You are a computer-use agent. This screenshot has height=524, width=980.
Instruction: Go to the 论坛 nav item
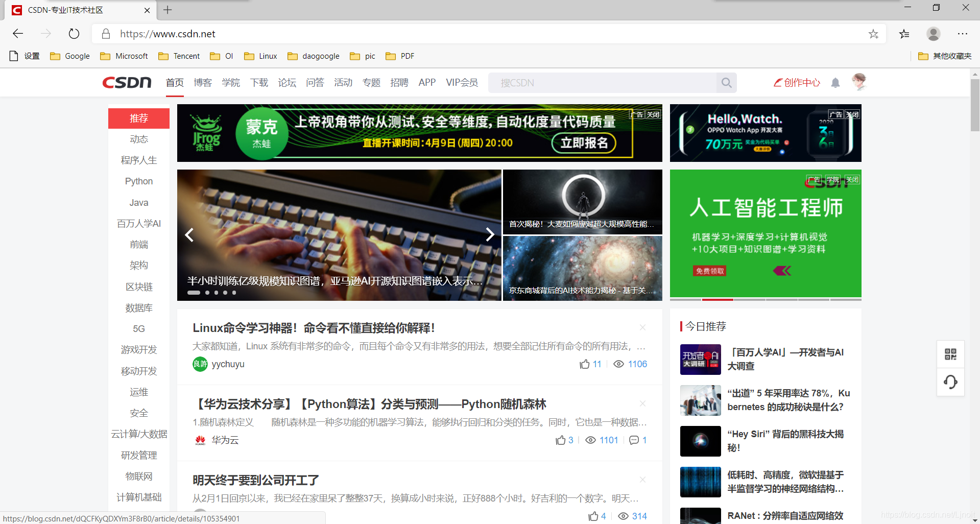point(287,83)
